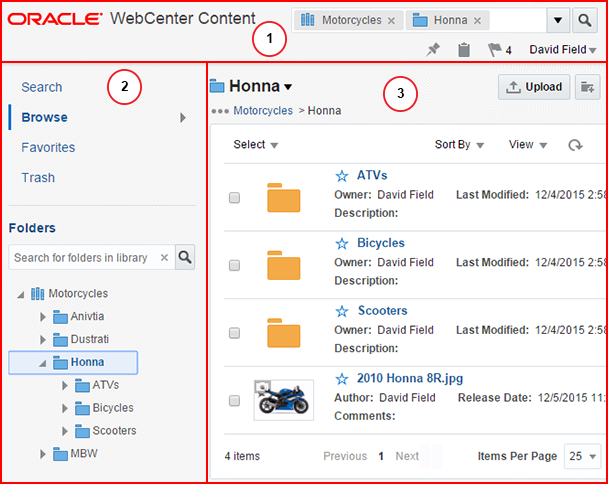The width and height of the screenshot is (608, 484).
Task: Select the Dustrati folder in tree
Action: pyautogui.click(x=81, y=339)
